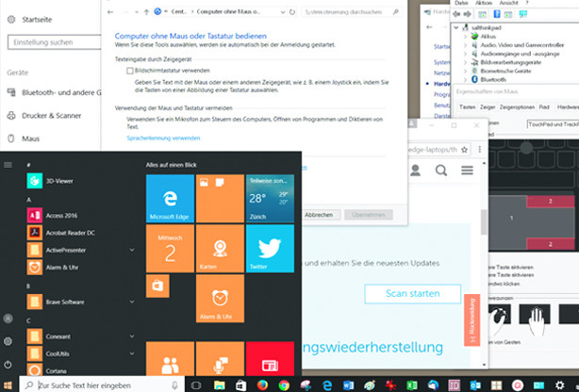Expand the Brave Software folder

(x=132, y=302)
